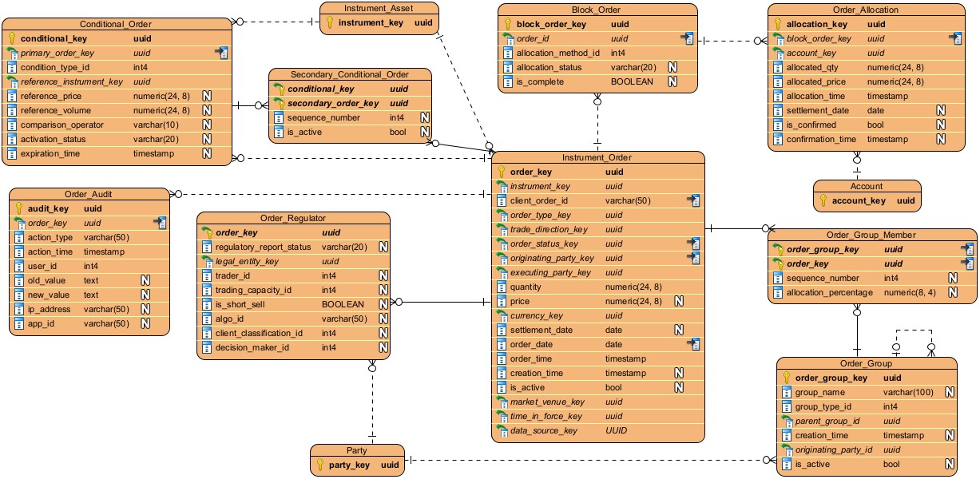Select the data_source_key column row
The width and height of the screenshot is (980, 479).
(542, 430)
